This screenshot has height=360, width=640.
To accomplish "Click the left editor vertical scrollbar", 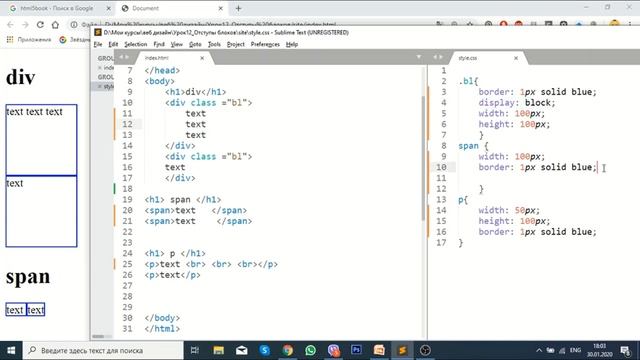I will coord(423,157).
